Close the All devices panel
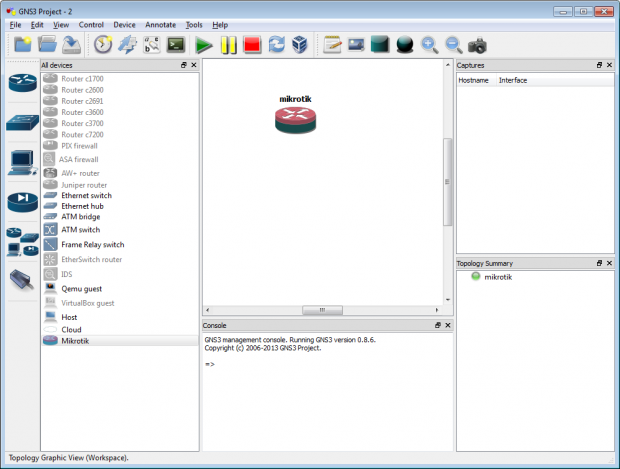This screenshot has width=620, height=469. click(194, 65)
